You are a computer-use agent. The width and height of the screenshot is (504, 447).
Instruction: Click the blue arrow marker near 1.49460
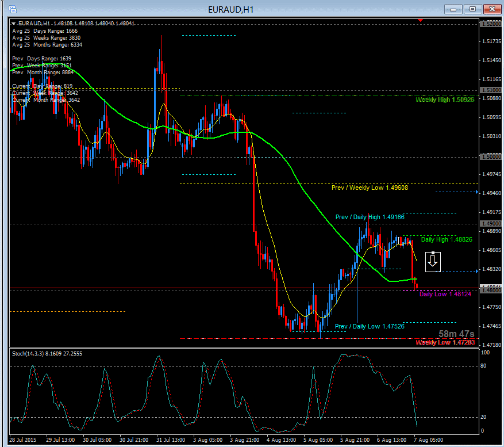[476, 192]
